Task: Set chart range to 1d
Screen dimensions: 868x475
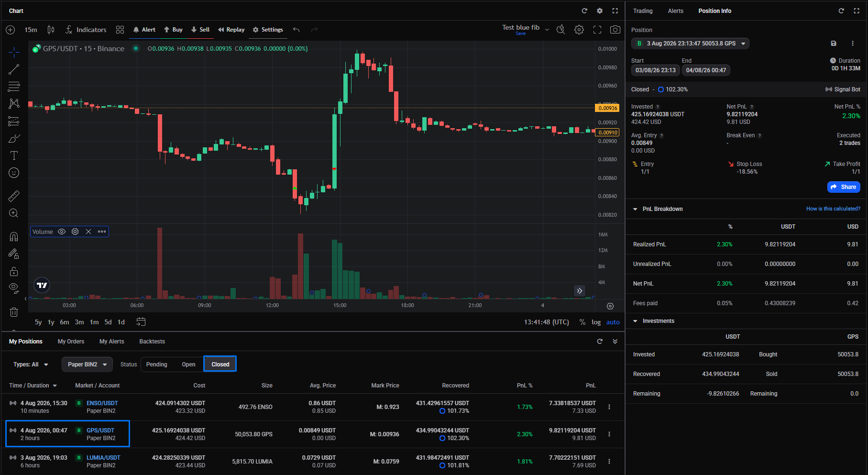Action: tap(121, 322)
